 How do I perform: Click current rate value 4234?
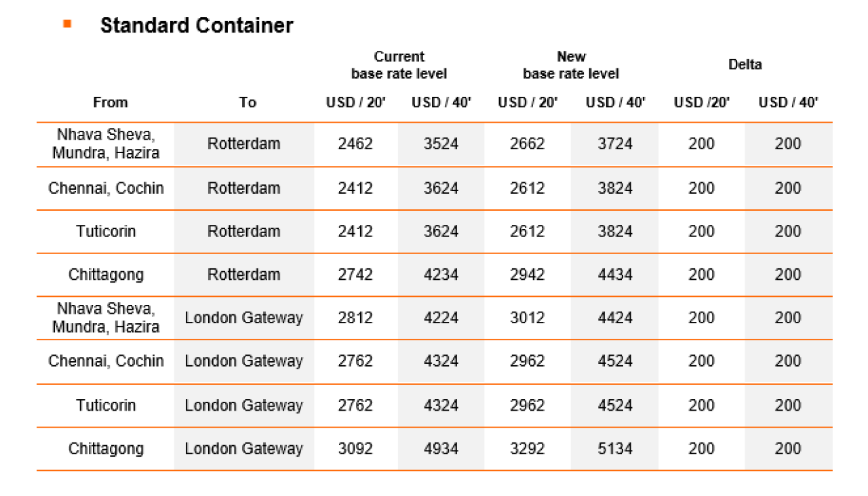pos(441,274)
